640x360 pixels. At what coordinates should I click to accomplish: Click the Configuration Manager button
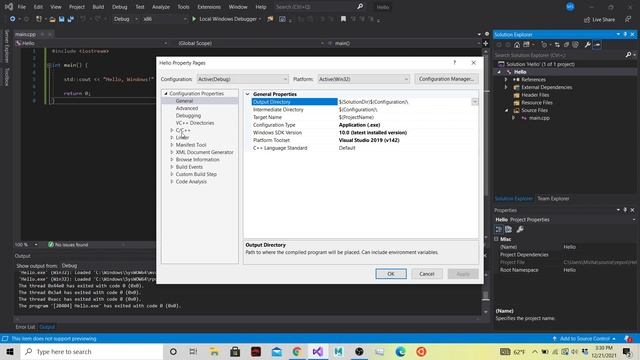click(447, 79)
